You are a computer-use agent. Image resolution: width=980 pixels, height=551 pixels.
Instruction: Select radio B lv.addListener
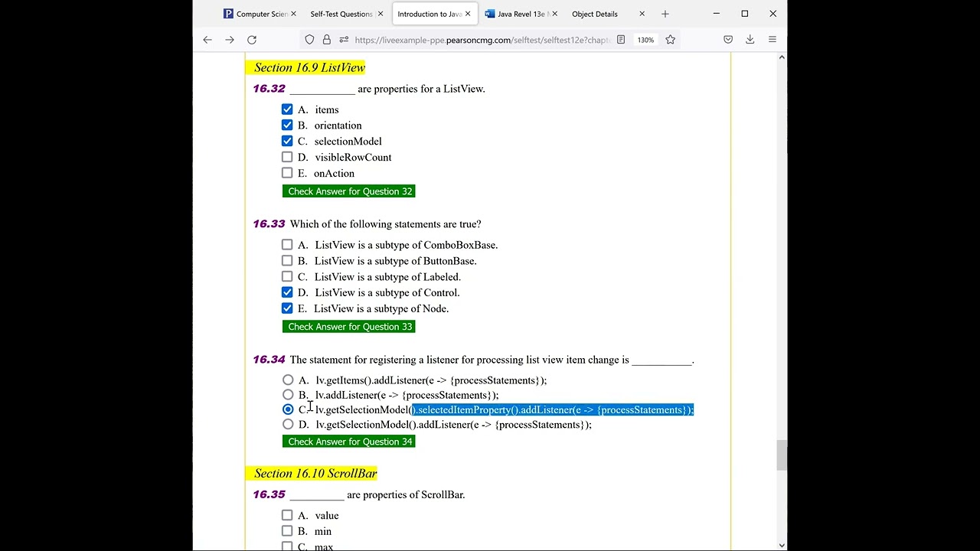tap(288, 395)
